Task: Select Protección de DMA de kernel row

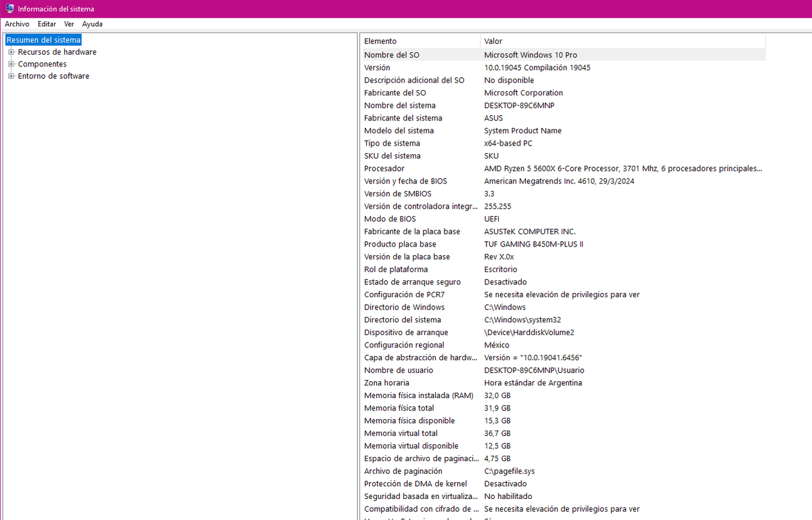Action: [x=563, y=484]
